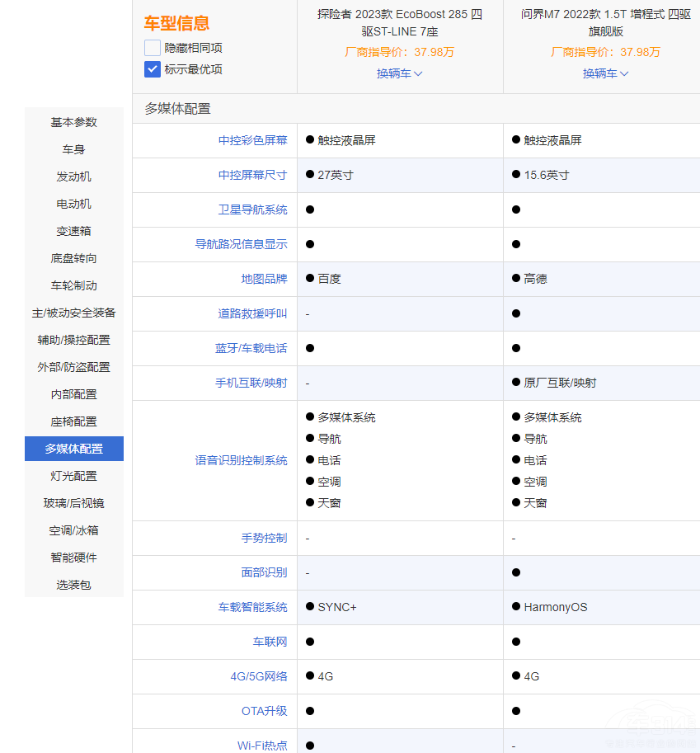This screenshot has height=753, width=700.
Task: Open 换辆车 dropdown for 问界M7 2022款
Action: [606, 73]
